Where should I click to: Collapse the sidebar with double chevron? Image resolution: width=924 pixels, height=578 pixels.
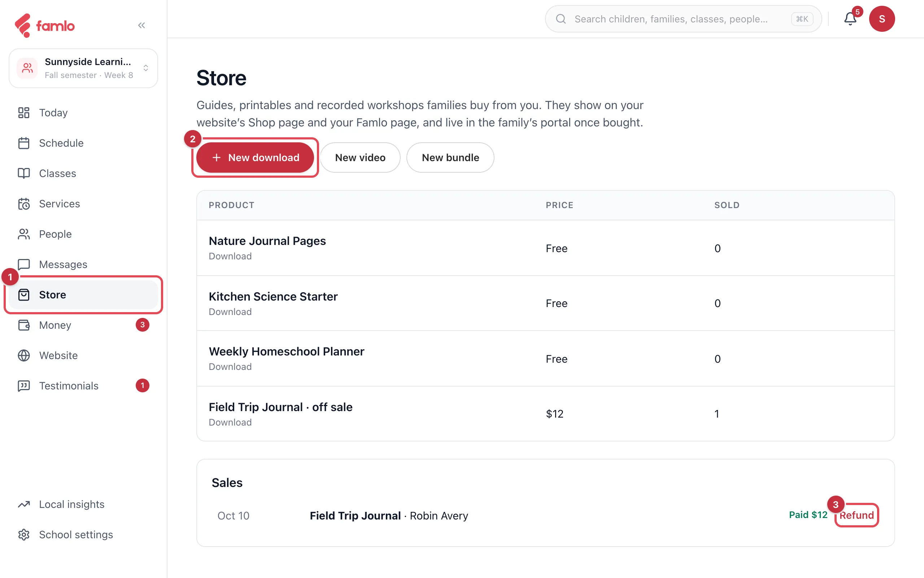coord(141,25)
